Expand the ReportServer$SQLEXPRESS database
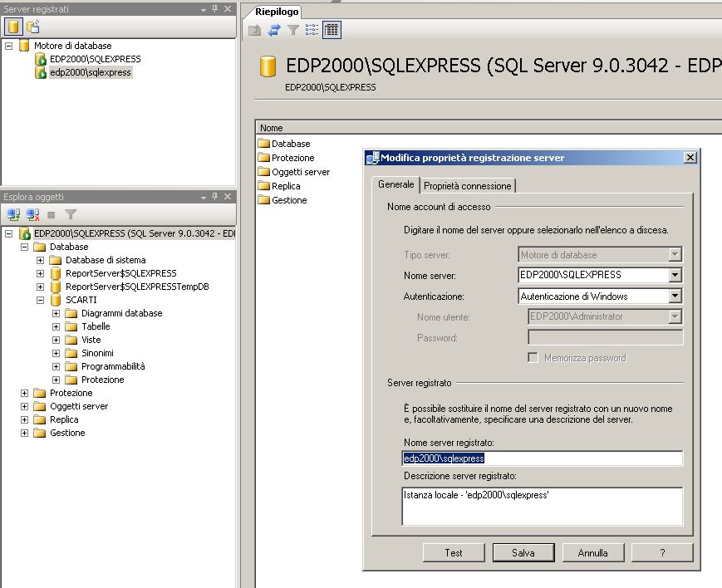This screenshot has width=722, height=588. (40, 273)
